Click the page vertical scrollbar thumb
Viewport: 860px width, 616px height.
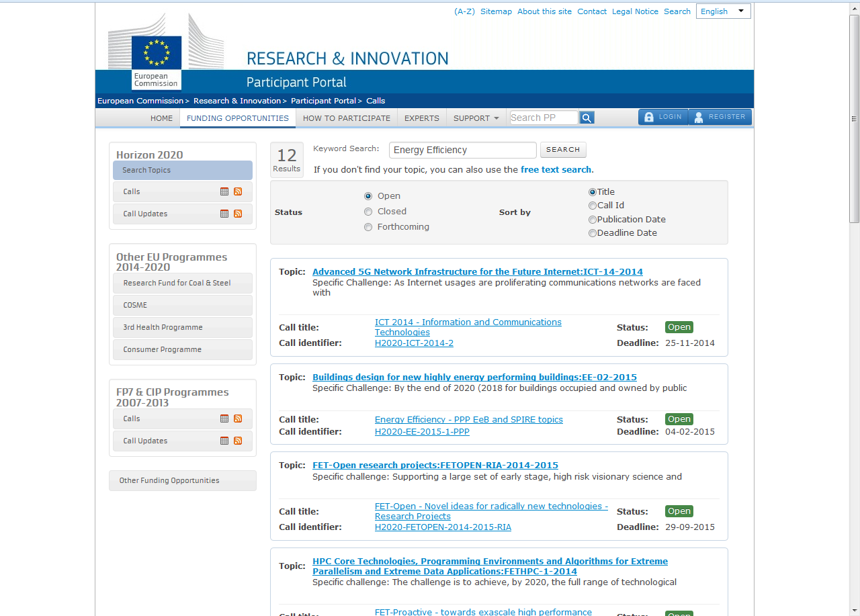coord(855,118)
